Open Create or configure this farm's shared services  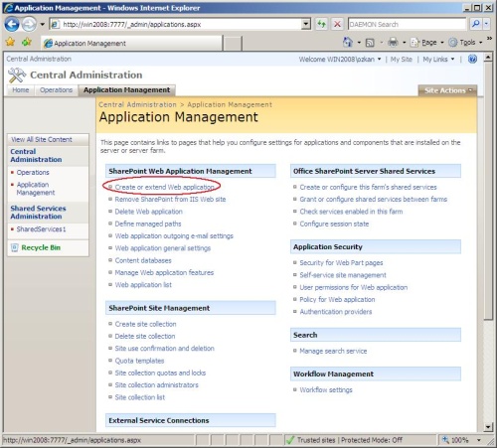tap(368, 187)
